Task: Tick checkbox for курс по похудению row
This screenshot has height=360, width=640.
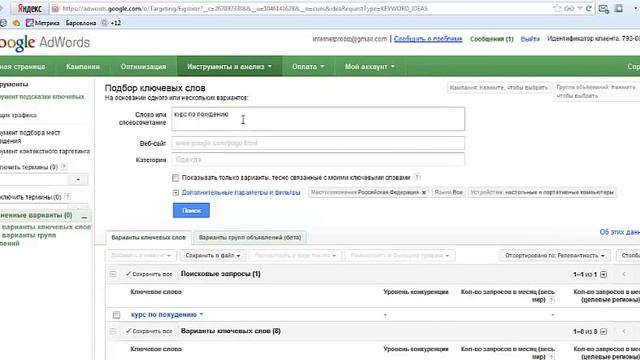Action: [x=116, y=315]
